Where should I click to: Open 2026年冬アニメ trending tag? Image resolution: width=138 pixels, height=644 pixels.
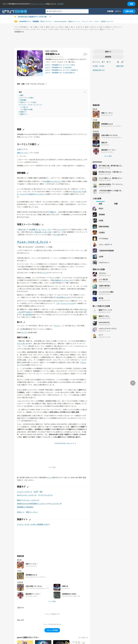[x=25, y=21]
